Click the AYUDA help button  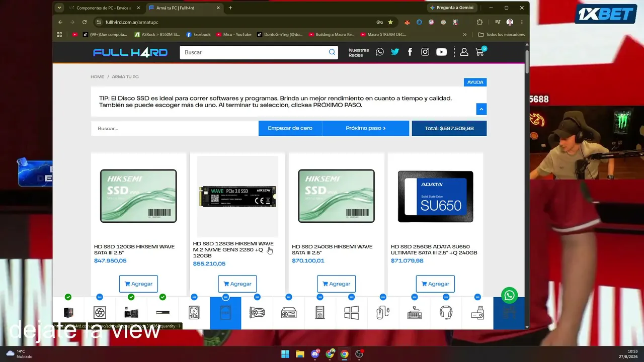pyautogui.click(x=475, y=82)
